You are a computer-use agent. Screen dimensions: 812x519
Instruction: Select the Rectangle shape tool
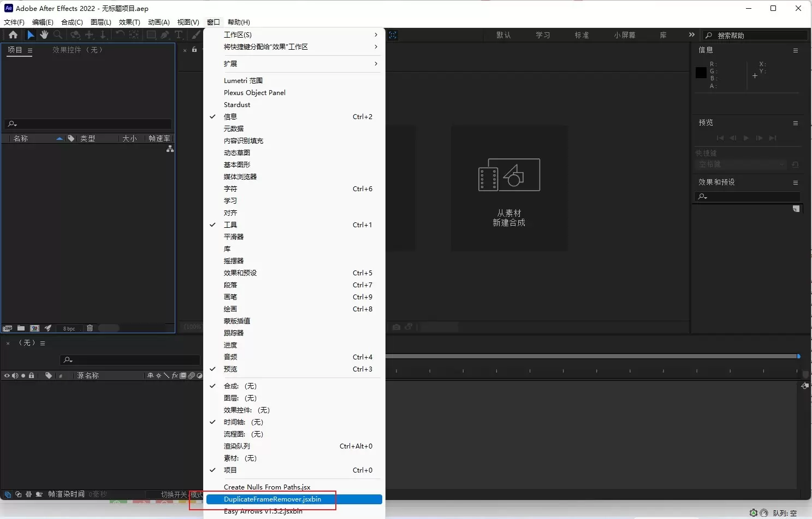(x=151, y=35)
